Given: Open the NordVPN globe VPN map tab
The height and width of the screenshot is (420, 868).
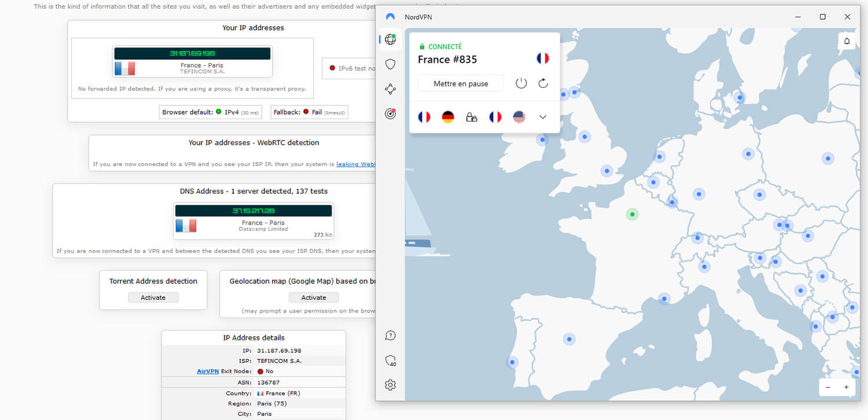Looking at the screenshot, I should pyautogui.click(x=391, y=39).
